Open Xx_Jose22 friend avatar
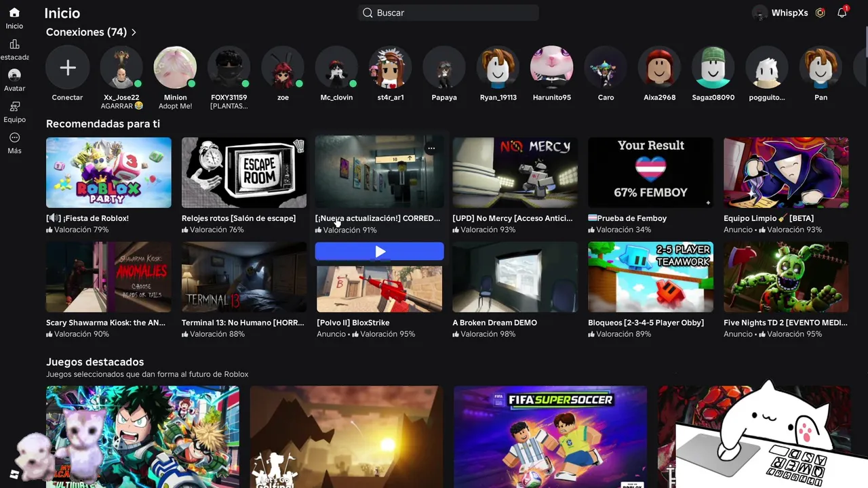This screenshot has height=488, width=868. (121, 68)
